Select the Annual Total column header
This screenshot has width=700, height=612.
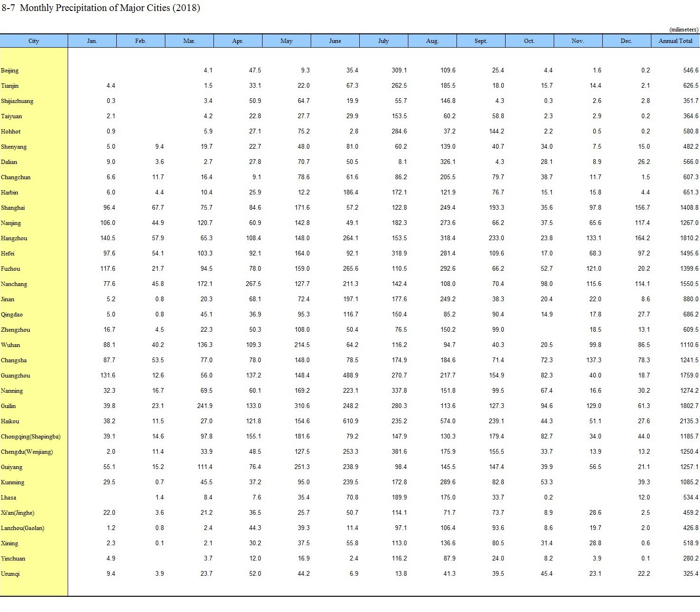[x=675, y=41]
